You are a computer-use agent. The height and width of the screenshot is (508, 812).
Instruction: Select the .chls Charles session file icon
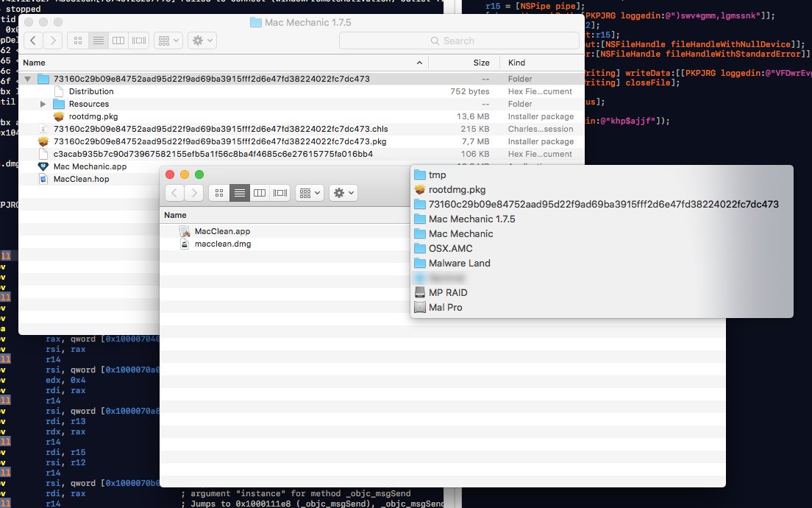click(43, 129)
